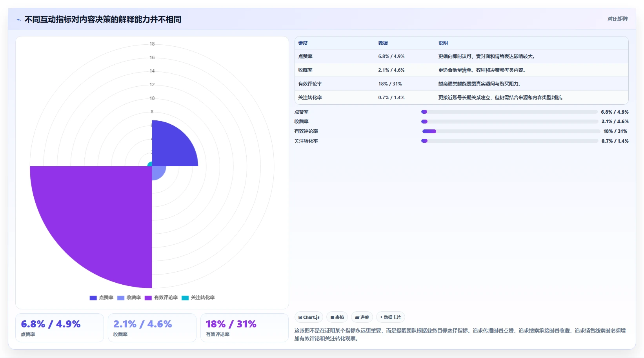
Task: Click the 0.7% / 1.4% table cell
Action: point(391,98)
